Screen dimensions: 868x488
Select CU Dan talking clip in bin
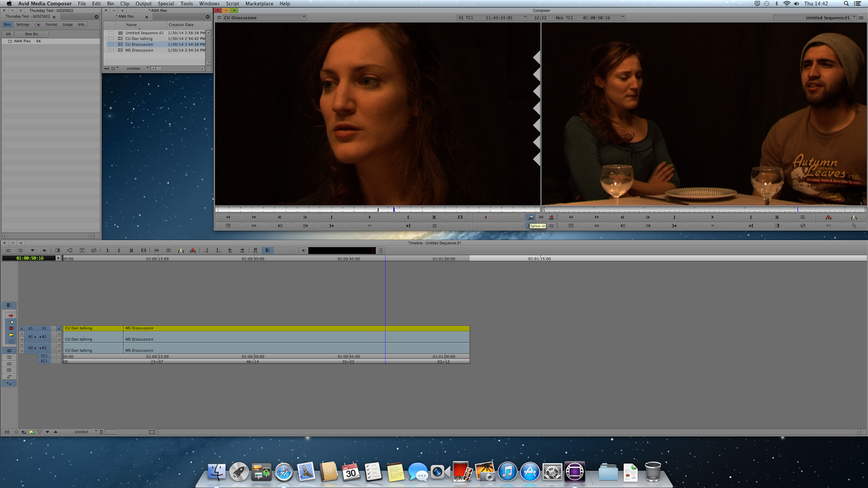(x=139, y=38)
